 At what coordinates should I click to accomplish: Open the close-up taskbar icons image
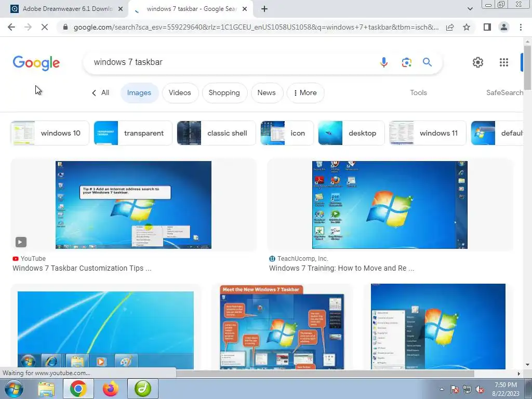pos(105,330)
